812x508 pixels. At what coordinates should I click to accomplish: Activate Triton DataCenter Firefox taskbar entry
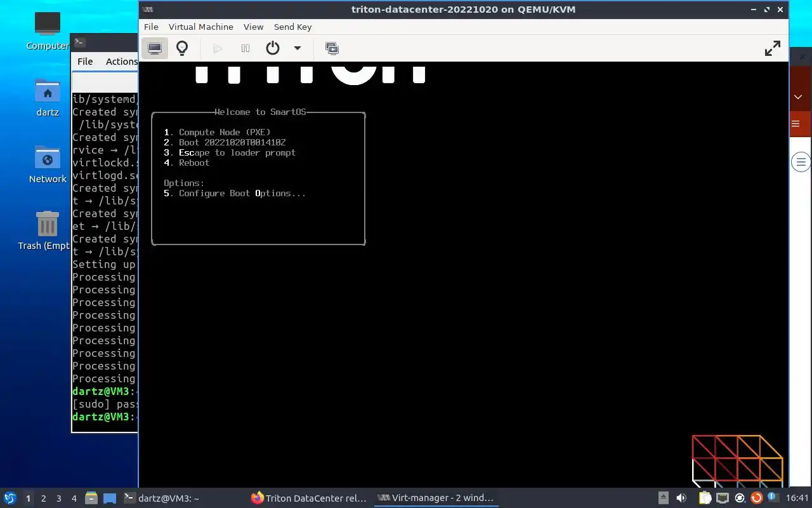point(309,498)
